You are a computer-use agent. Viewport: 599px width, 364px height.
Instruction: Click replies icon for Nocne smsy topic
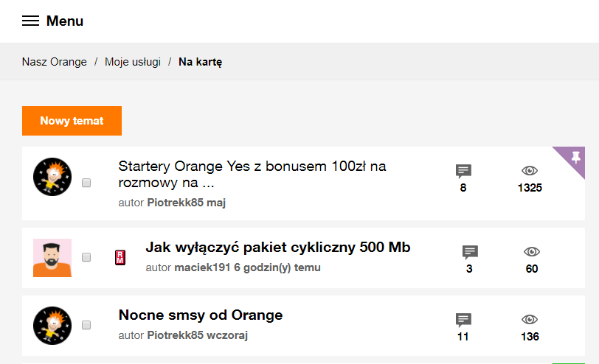tap(463, 320)
